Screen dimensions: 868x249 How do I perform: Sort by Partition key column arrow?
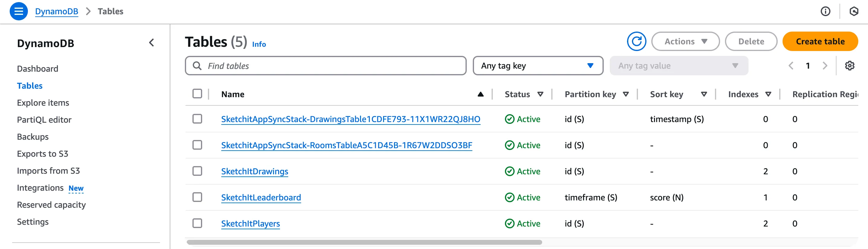tap(626, 94)
